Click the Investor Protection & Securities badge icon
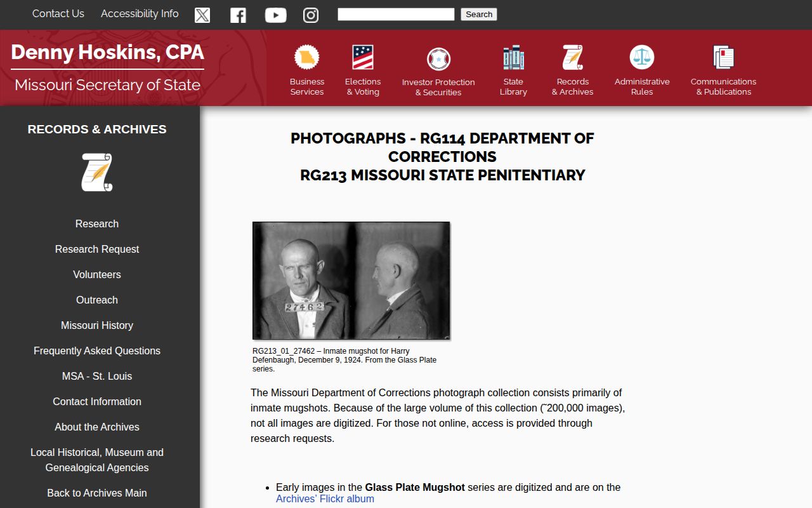812x508 pixels. [x=438, y=60]
